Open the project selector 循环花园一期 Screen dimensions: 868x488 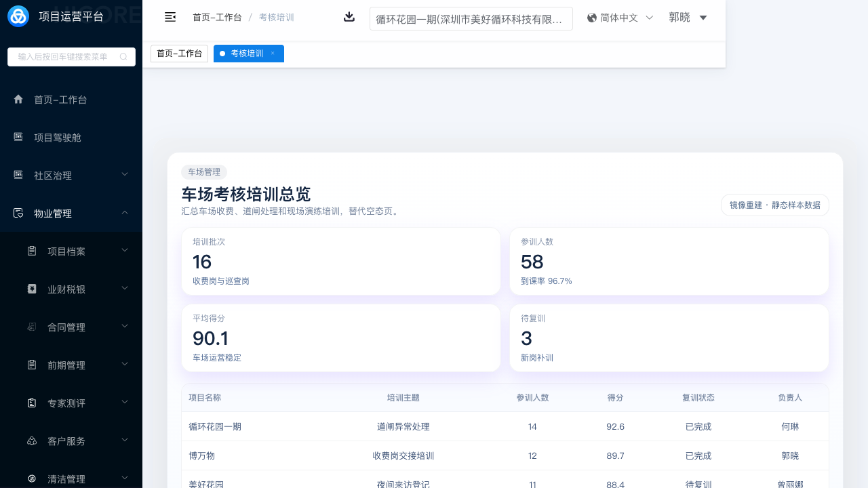coord(471,19)
